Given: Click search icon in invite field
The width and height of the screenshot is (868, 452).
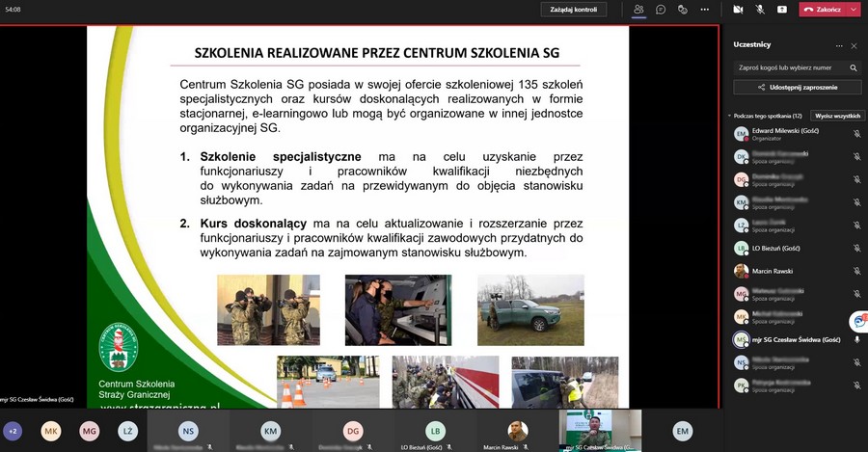Looking at the screenshot, I should tap(854, 68).
